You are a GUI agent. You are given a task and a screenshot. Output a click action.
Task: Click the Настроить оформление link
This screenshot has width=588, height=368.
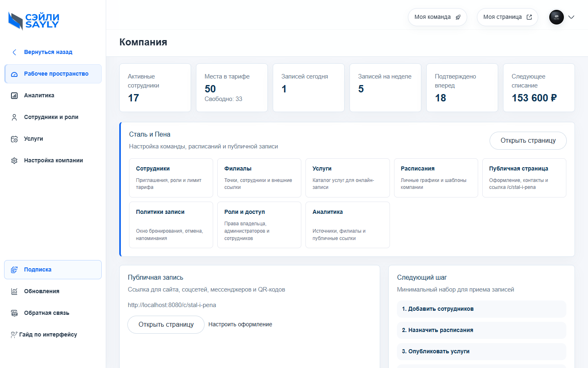[x=240, y=325]
